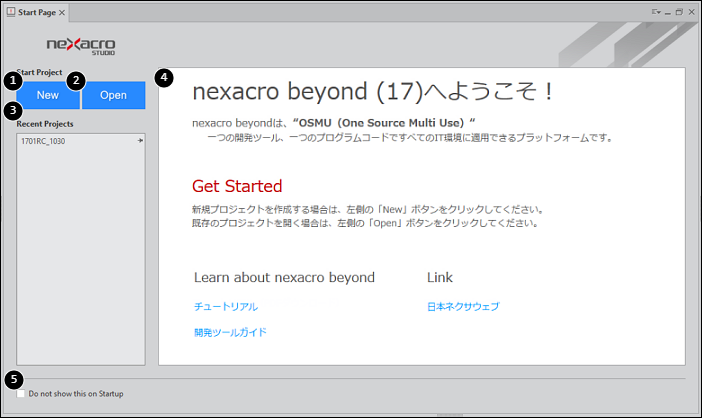
Task: Click the nexacro studio logo
Action: (81, 46)
